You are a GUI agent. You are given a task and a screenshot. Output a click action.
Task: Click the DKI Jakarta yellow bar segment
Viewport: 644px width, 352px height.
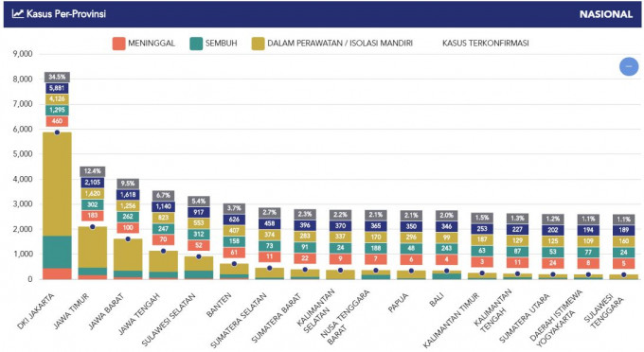(58, 184)
